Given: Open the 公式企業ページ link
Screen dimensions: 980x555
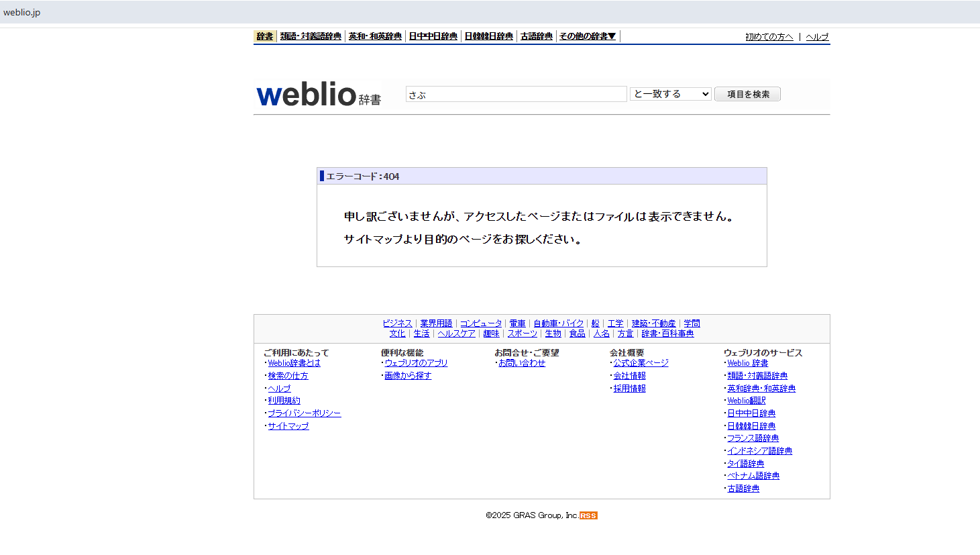Looking at the screenshot, I should 641,363.
